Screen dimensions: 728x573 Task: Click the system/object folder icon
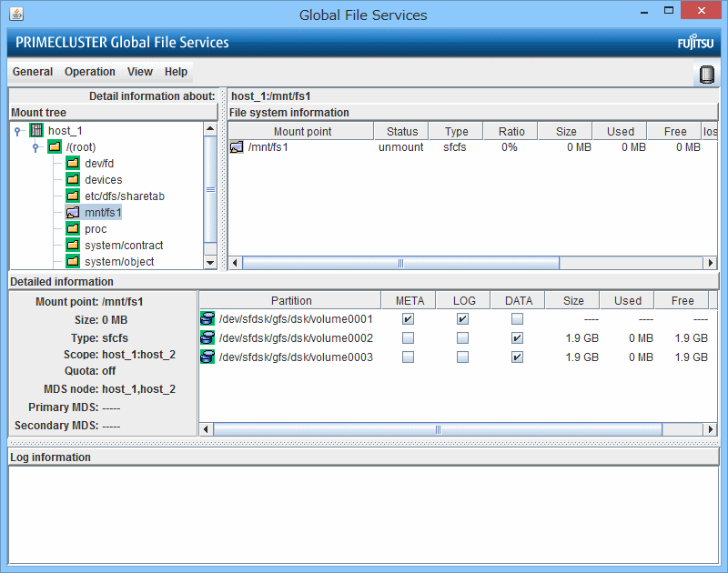(x=73, y=261)
